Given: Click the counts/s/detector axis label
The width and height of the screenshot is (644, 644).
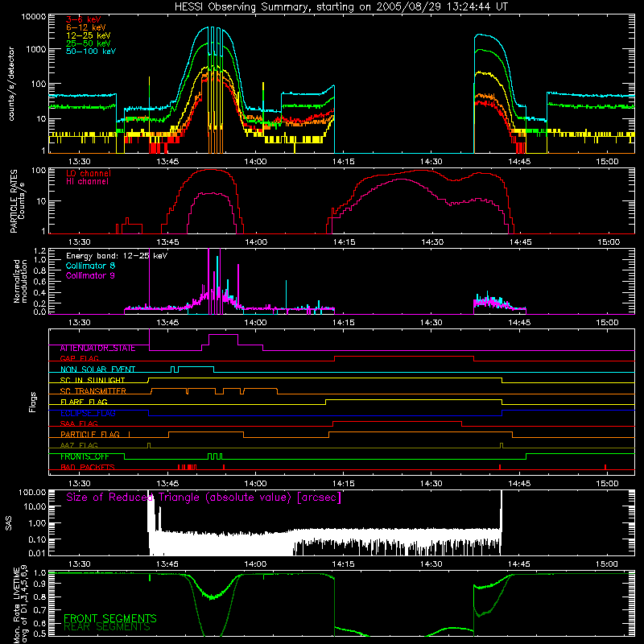Looking at the screenshot, I should (x=11, y=84).
